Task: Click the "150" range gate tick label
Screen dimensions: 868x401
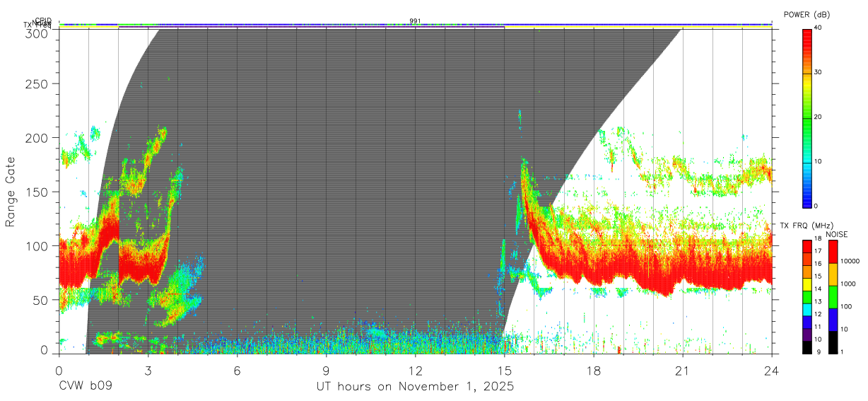Action: coord(37,192)
